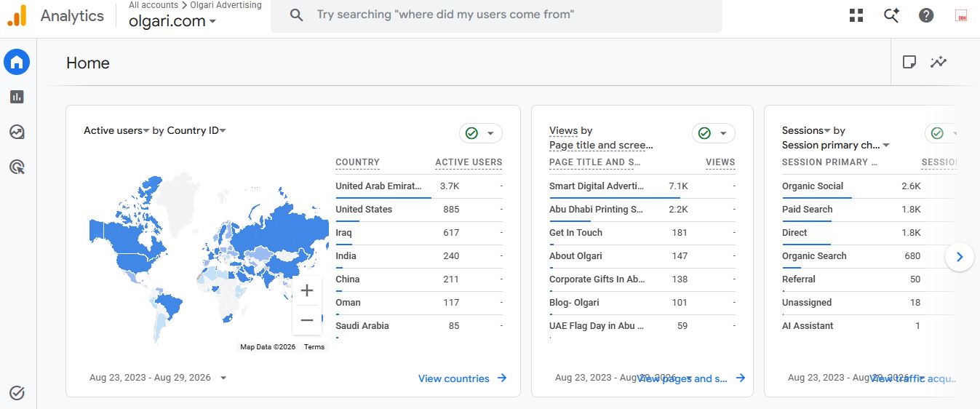Click the Home page heading
This screenshot has width=980, height=409.
point(88,63)
